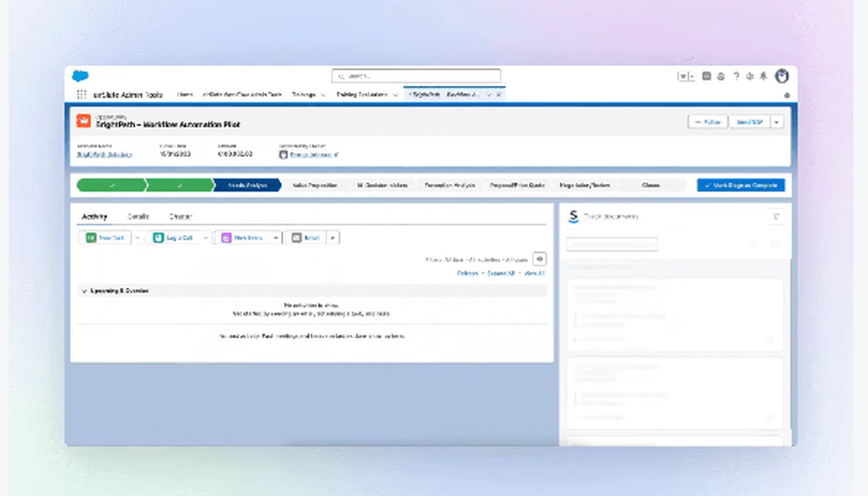
Task: Click the opportunity owner avatar icon
Action: 284,155
